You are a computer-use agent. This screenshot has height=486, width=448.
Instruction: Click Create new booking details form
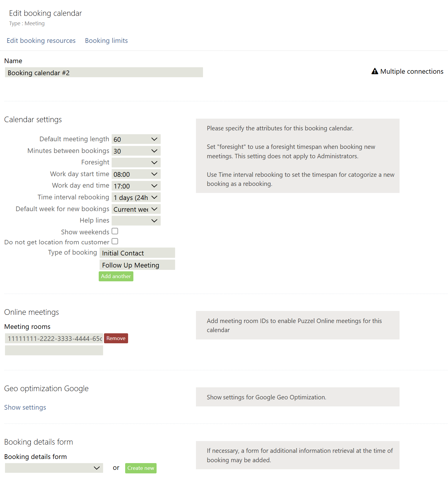click(141, 468)
